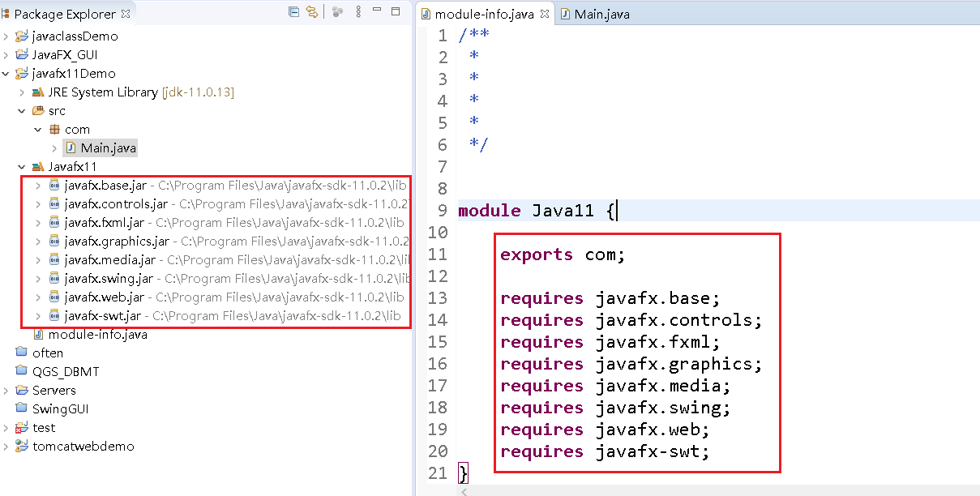980x496 pixels.
Task: Click the jar icon beside javafx.base.jar
Action: [53, 185]
